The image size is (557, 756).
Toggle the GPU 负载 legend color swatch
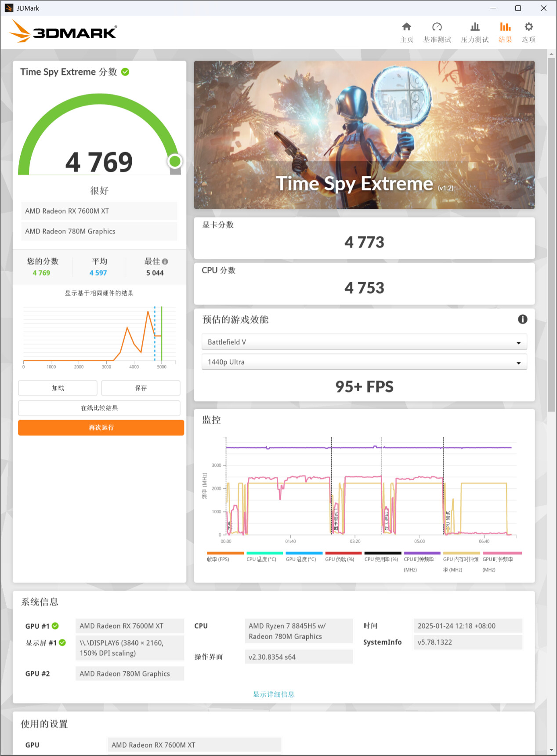point(343,553)
